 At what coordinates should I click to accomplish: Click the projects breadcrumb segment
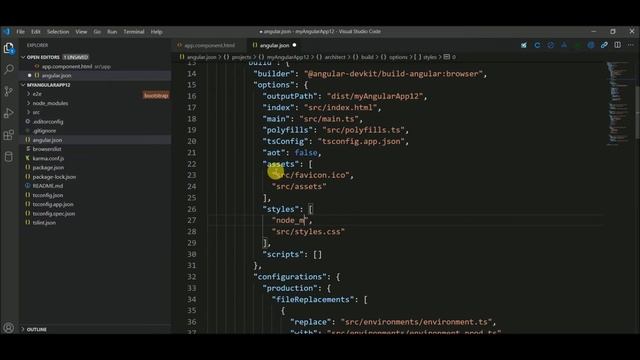241,57
